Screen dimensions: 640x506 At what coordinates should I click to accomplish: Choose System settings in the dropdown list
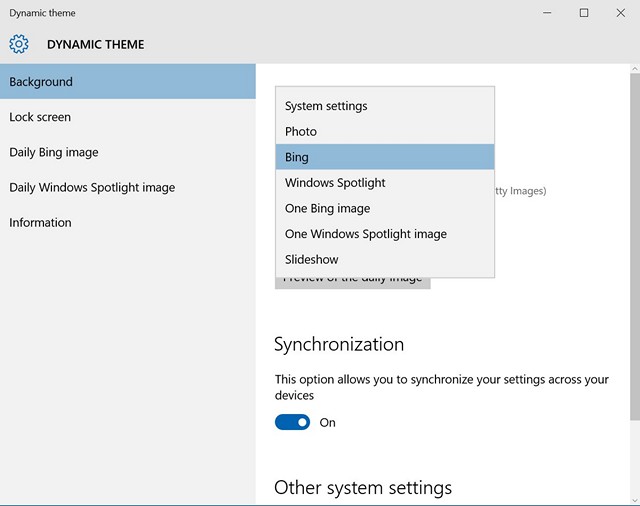[x=385, y=106]
